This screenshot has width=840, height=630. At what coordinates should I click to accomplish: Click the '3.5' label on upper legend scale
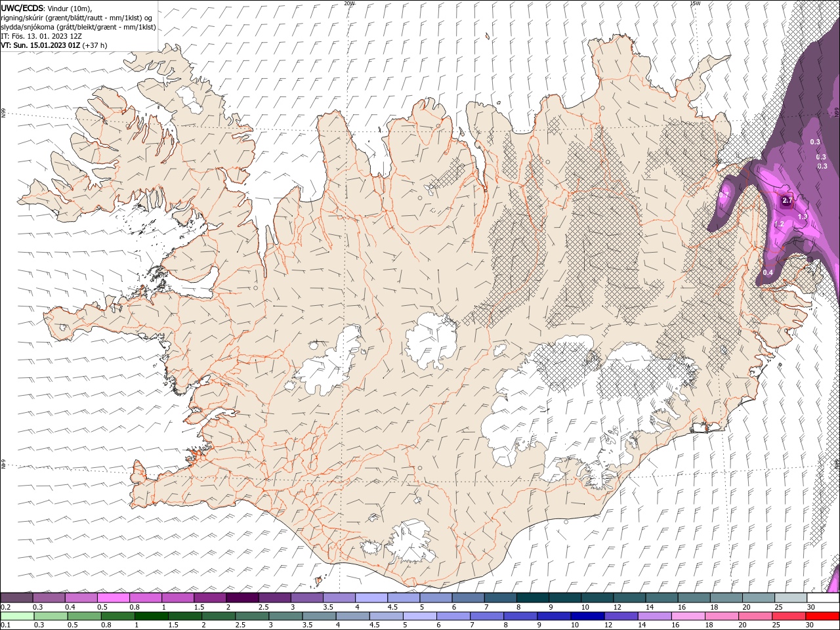[x=328, y=607]
